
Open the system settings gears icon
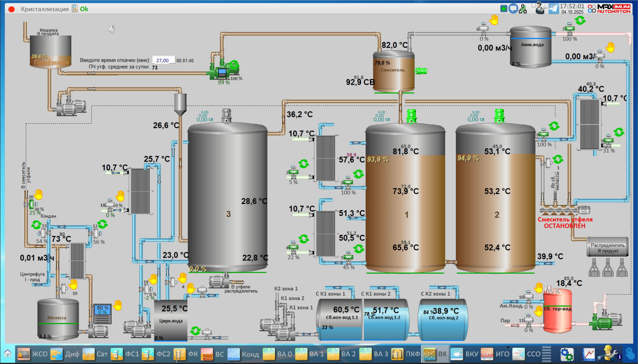click(x=567, y=354)
